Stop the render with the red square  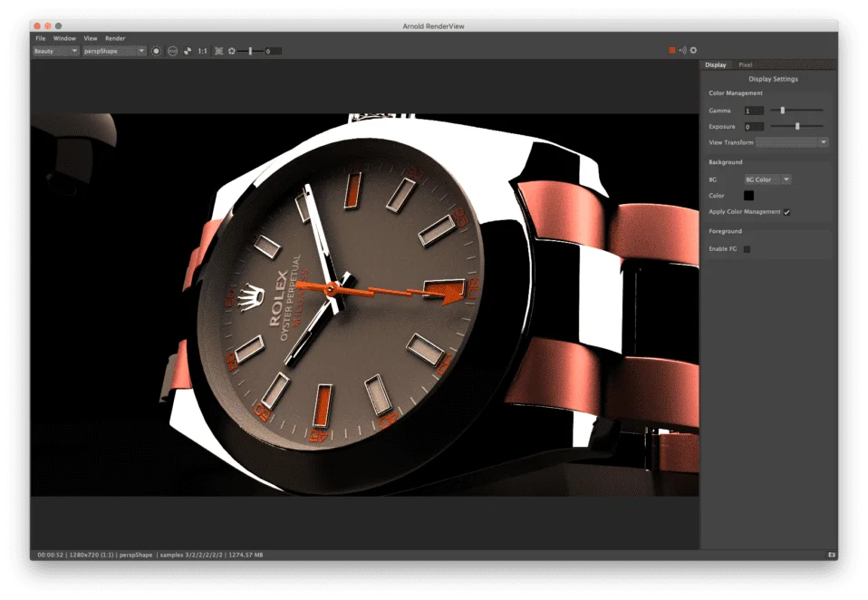pos(672,51)
